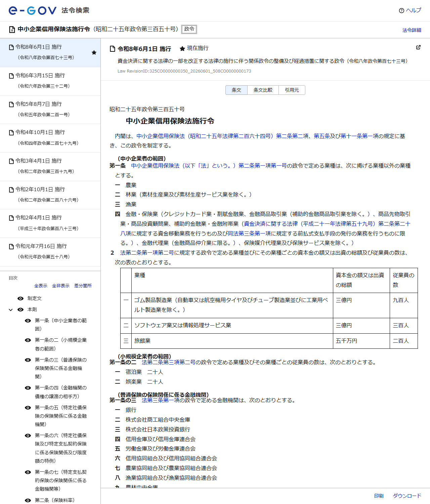Click the document icon in the main revision header
The height and width of the screenshot is (504, 430).
[x=113, y=49]
